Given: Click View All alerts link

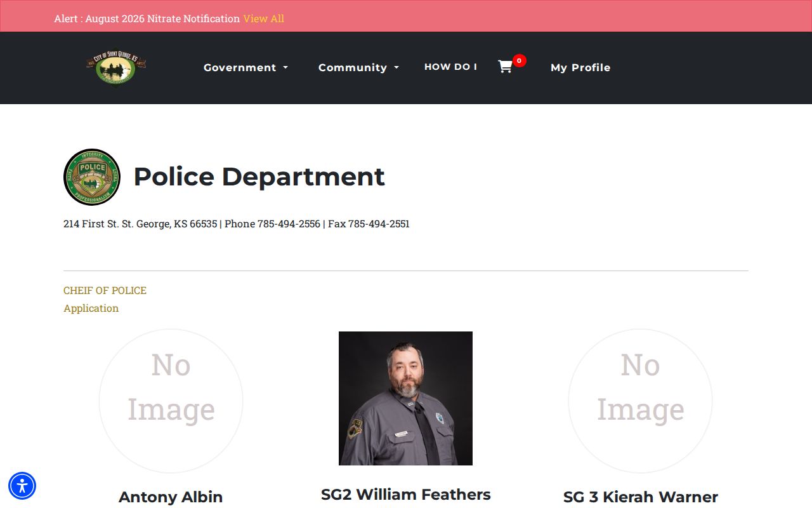Looking at the screenshot, I should click(263, 18).
